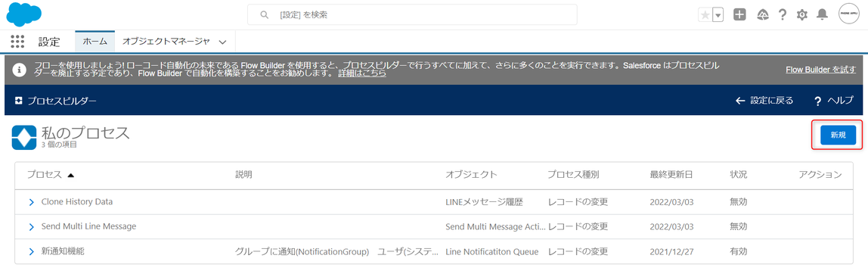The image size is (868, 277).
Task: Sort by the 説明 column header
Action: (243, 175)
